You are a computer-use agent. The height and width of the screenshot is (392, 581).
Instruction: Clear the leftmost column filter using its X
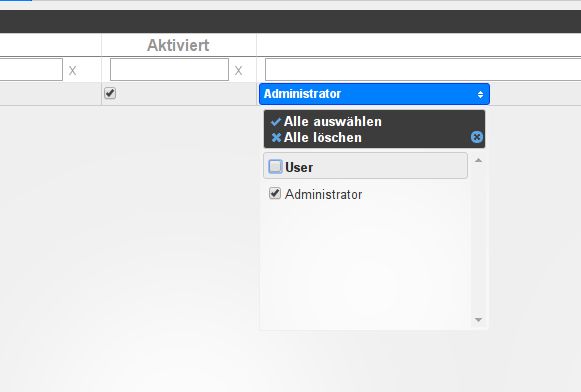72,70
